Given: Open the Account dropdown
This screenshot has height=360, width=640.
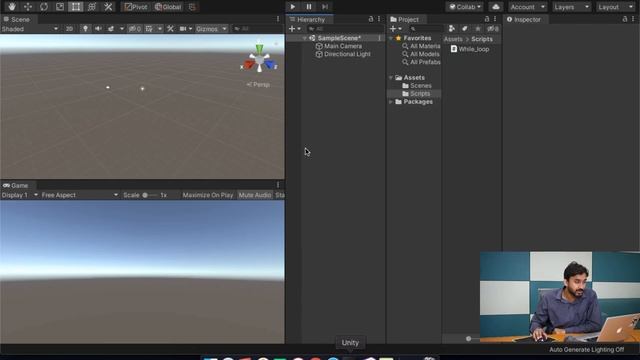Looking at the screenshot, I should [x=527, y=7].
